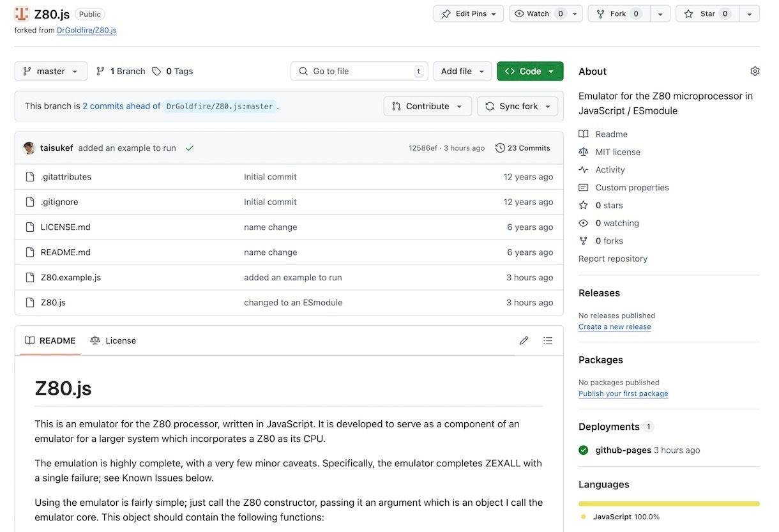779x532 pixels.
Task: Open the github-pages deployment link
Action: click(x=623, y=450)
